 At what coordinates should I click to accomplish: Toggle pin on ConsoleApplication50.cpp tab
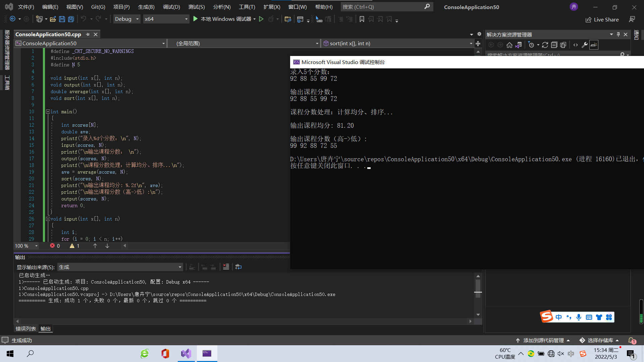click(88, 34)
